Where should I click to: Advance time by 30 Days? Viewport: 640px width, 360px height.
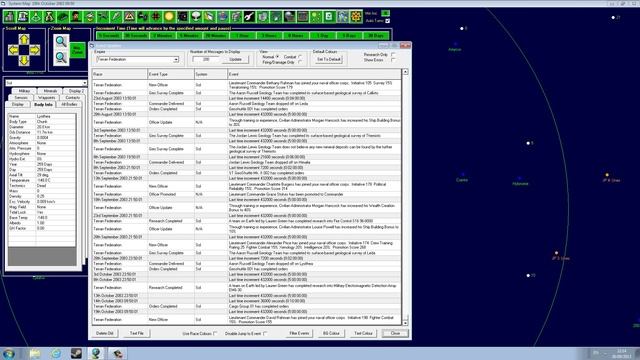click(376, 36)
